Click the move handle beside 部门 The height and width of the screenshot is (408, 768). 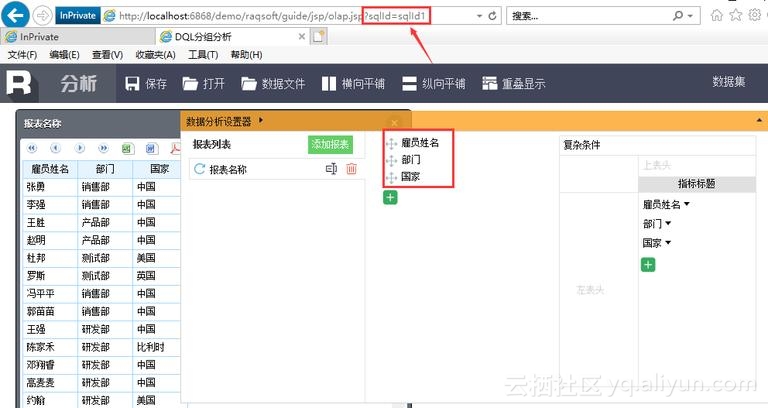pos(391,160)
